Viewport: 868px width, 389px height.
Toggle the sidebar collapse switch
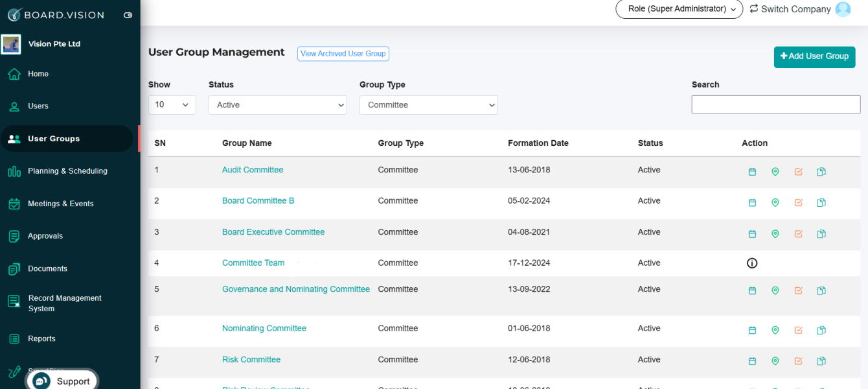click(128, 15)
